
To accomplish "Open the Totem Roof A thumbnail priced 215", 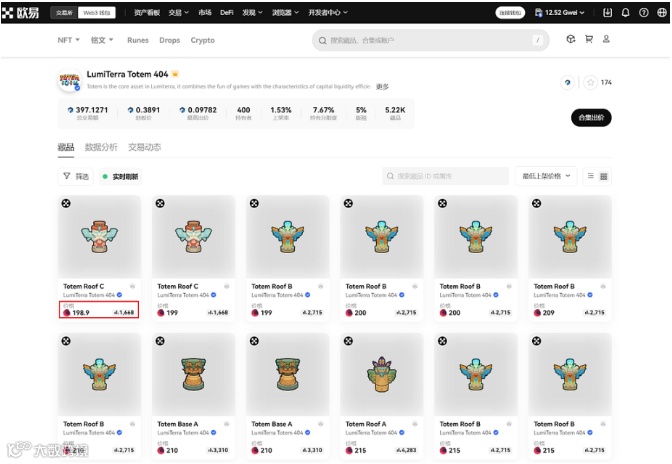I will tap(381, 374).
